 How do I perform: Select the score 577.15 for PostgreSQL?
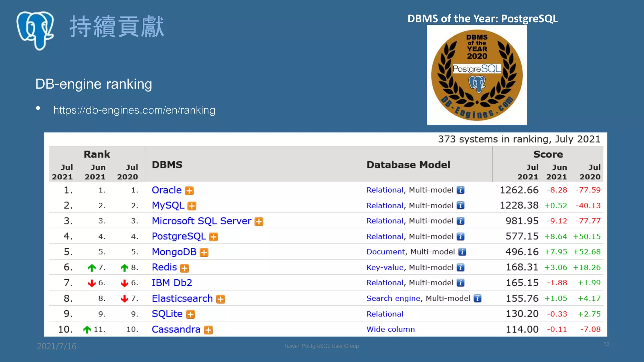click(522, 236)
